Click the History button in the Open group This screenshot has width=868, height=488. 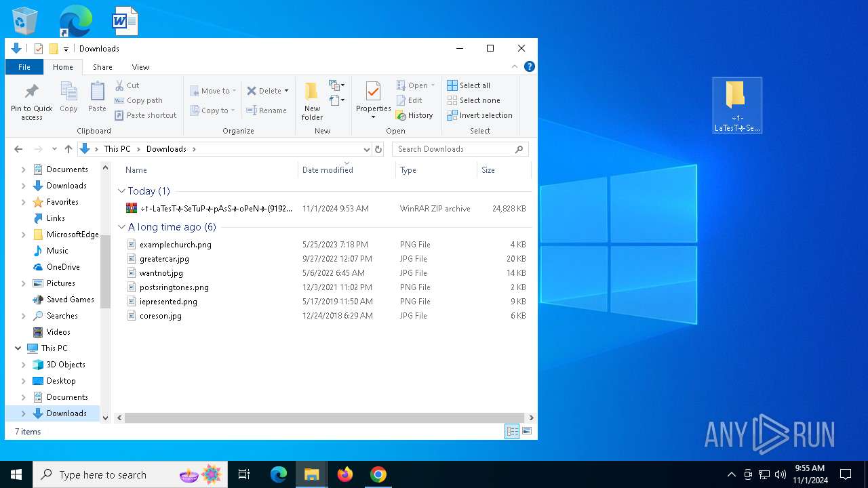414,115
